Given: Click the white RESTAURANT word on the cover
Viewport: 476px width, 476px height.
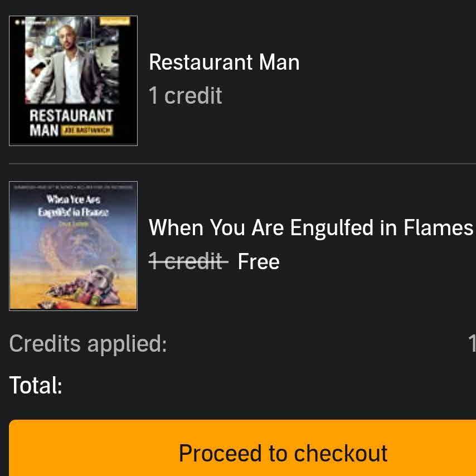Looking at the screenshot, I should (71, 116).
